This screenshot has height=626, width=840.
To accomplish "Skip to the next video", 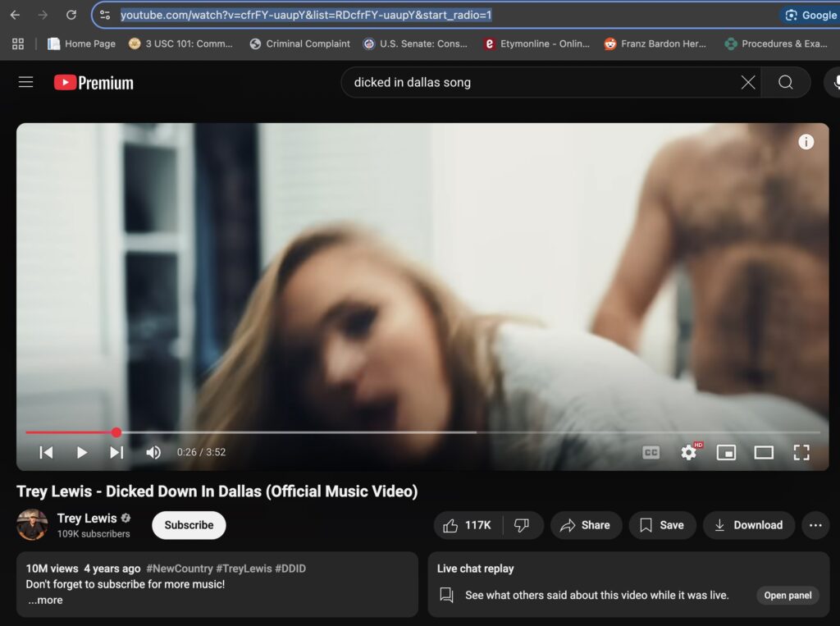I will [x=116, y=452].
